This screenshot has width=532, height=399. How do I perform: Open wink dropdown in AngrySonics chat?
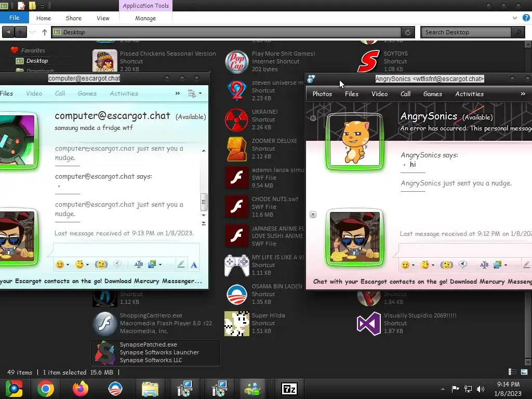click(433, 265)
